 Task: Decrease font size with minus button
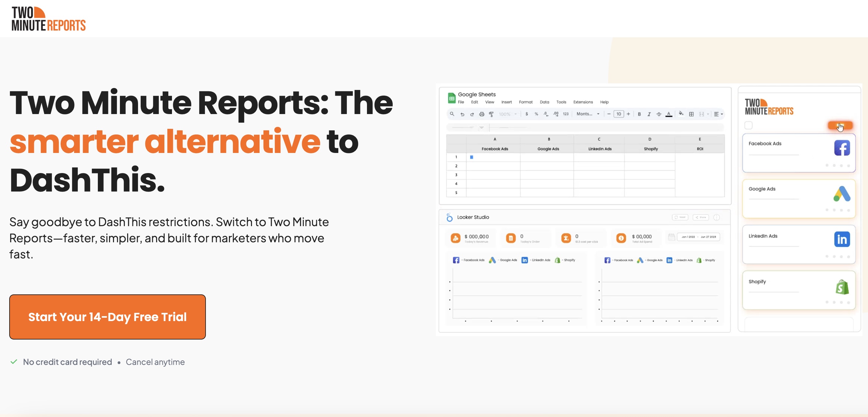[609, 114]
